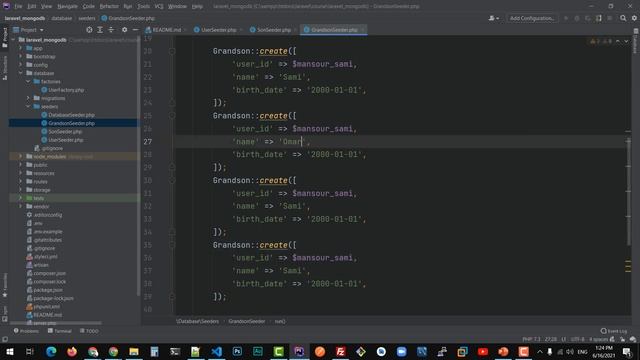Open the Navigate menu
Screen dimensions: 640x360
pos(67,6)
